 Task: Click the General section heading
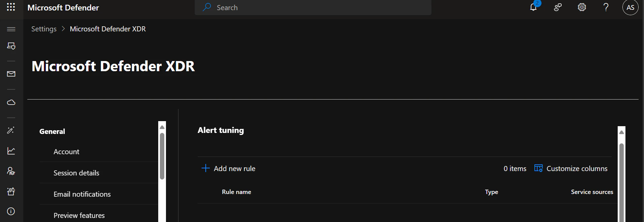52,132
